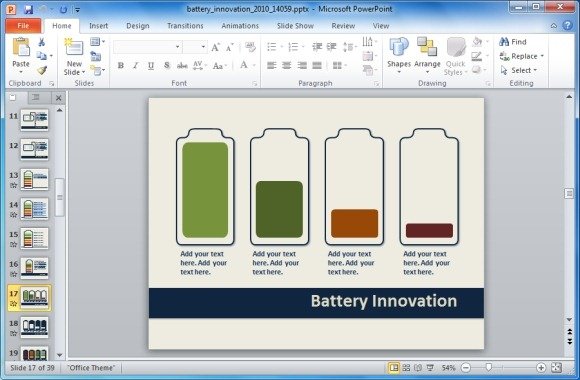This screenshot has height=380, width=580.
Task: Center the paragraph text
Action: [287, 65]
